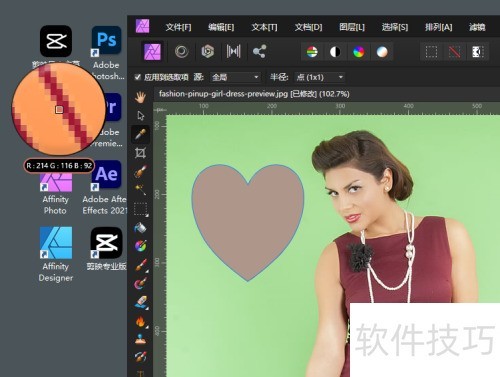Image resolution: width=500 pixels, height=377 pixels.
Task: Select the Clone stamp tool
Action: [140, 339]
